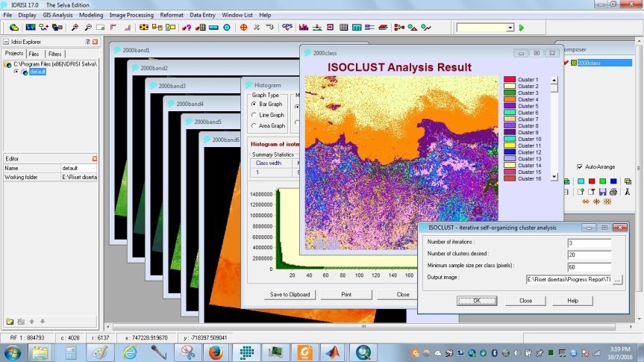Click the Composer remove layer icon
This screenshot has height=362, width=644.
pyautogui.click(x=592, y=192)
